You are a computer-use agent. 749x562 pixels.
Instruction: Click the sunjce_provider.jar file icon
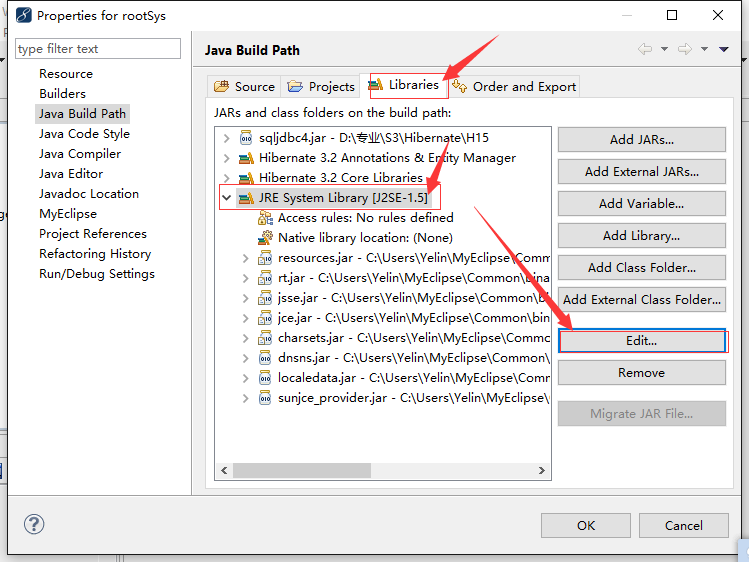tap(265, 398)
